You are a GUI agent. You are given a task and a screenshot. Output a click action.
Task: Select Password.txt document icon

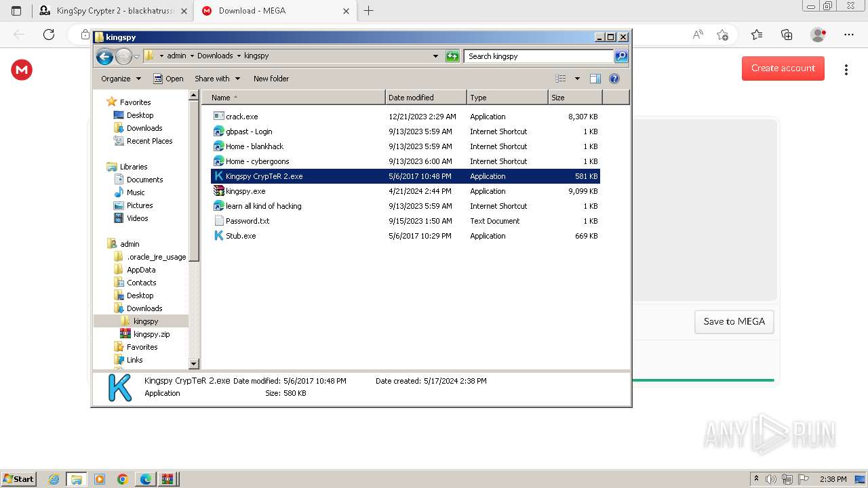pyautogui.click(x=218, y=221)
